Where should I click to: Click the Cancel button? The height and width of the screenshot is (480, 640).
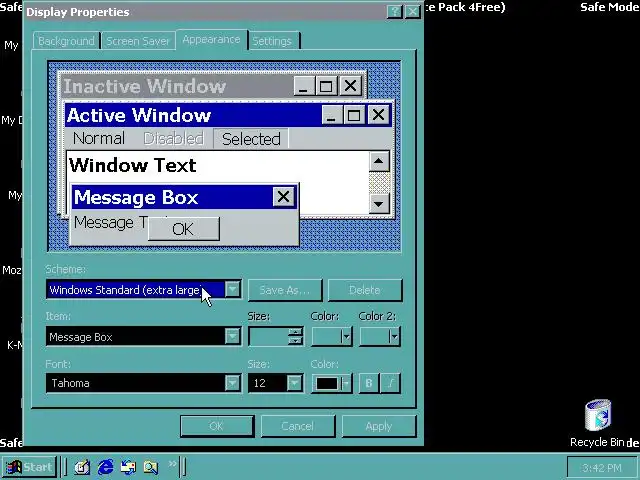pyautogui.click(x=298, y=426)
